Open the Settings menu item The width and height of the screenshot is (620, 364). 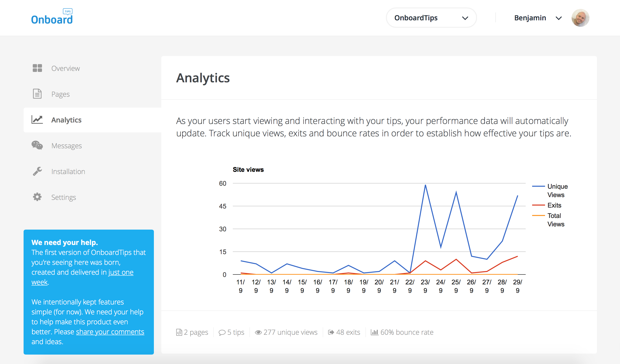pos(64,197)
